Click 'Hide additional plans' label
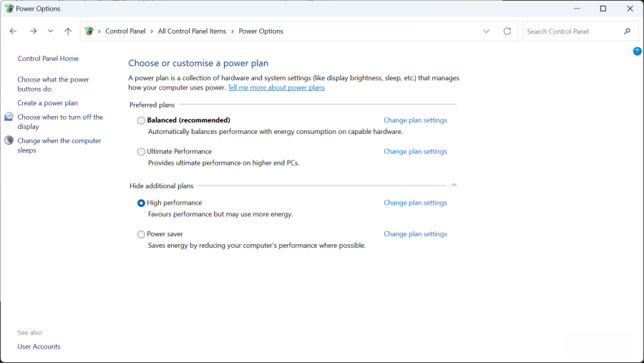This screenshot has height=363, width=644. pyautogui.click(x=162, y=186)
